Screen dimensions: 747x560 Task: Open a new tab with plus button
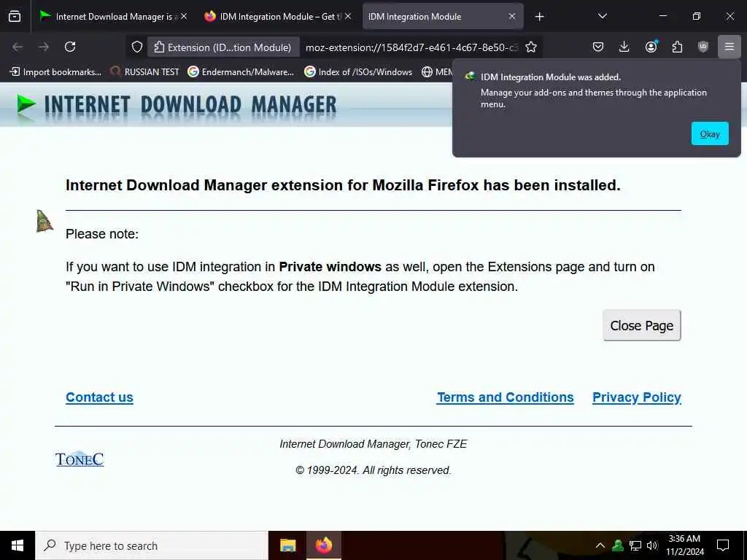(539, 17)
